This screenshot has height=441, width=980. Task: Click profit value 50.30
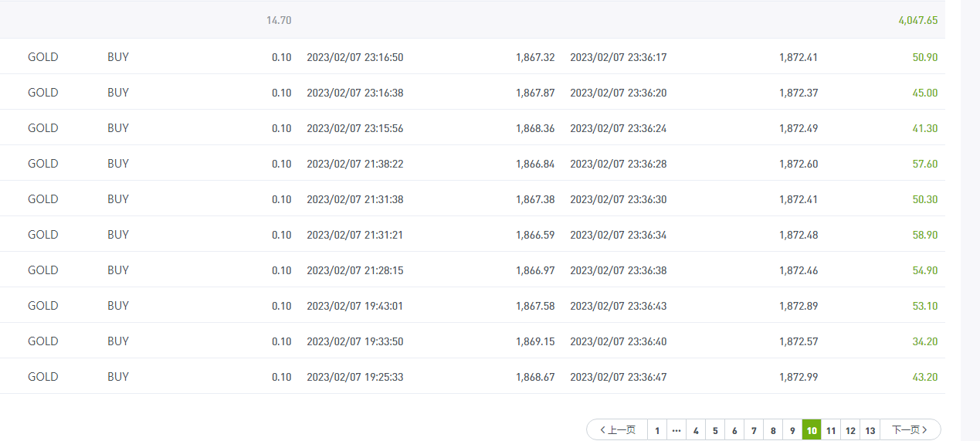(925, 199)
